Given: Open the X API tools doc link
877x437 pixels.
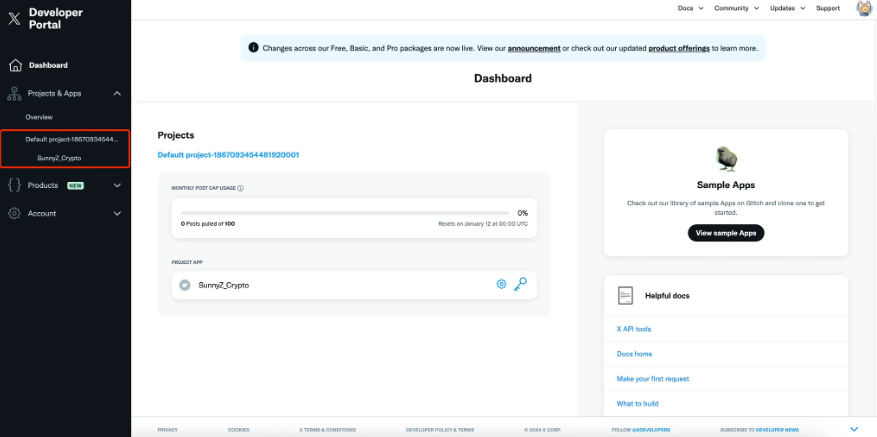Looking at the screenshot, I should point(633,329).
